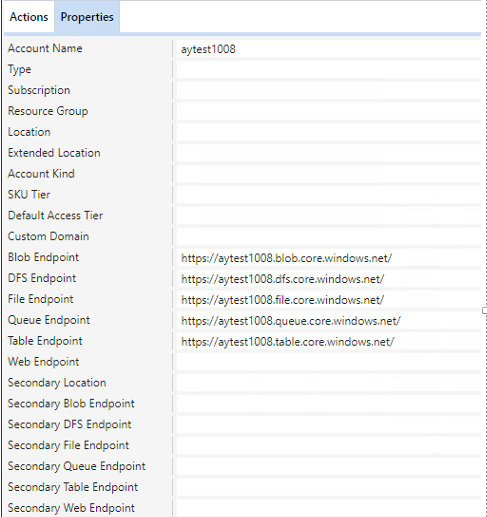This screenshot has width=487, height=517.
Task: Click the DFS Endpoint property label
Action: point(42,278)
